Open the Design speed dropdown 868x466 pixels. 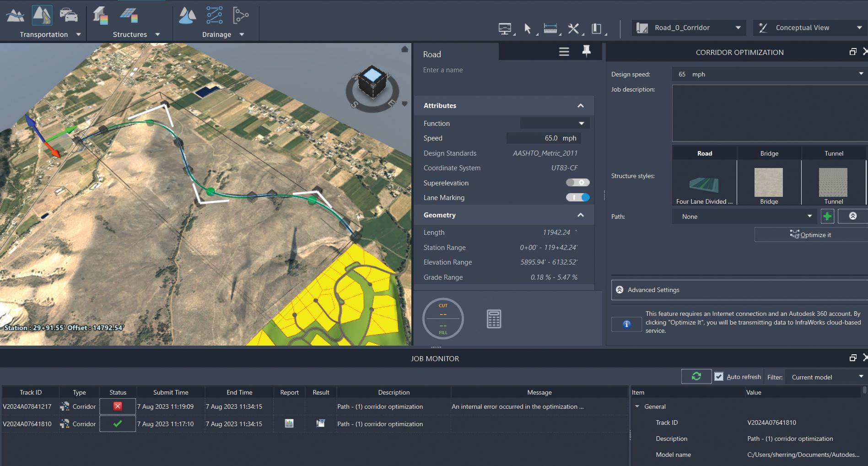tap(861, 74)
